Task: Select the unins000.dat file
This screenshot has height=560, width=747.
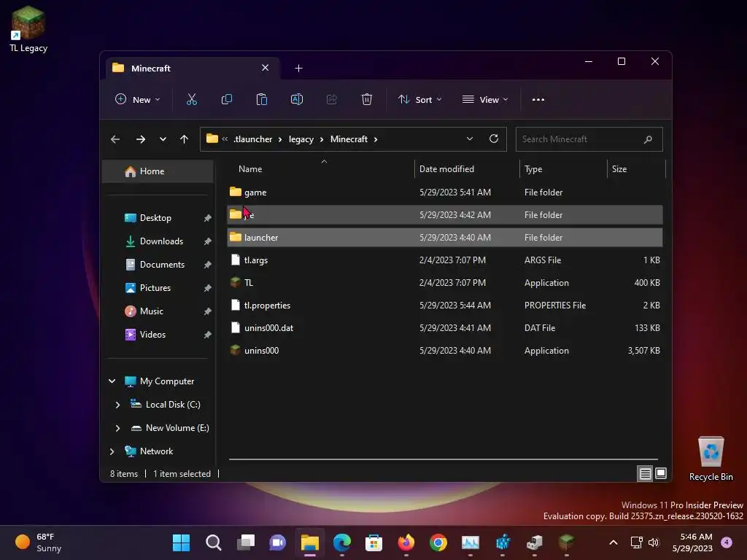Action: tap(444, 327)
